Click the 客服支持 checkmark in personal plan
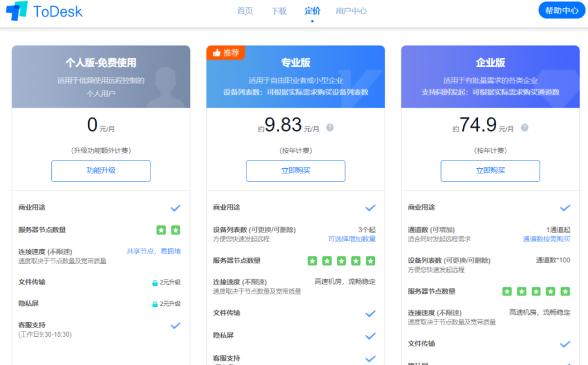 [x=175, y=326]
